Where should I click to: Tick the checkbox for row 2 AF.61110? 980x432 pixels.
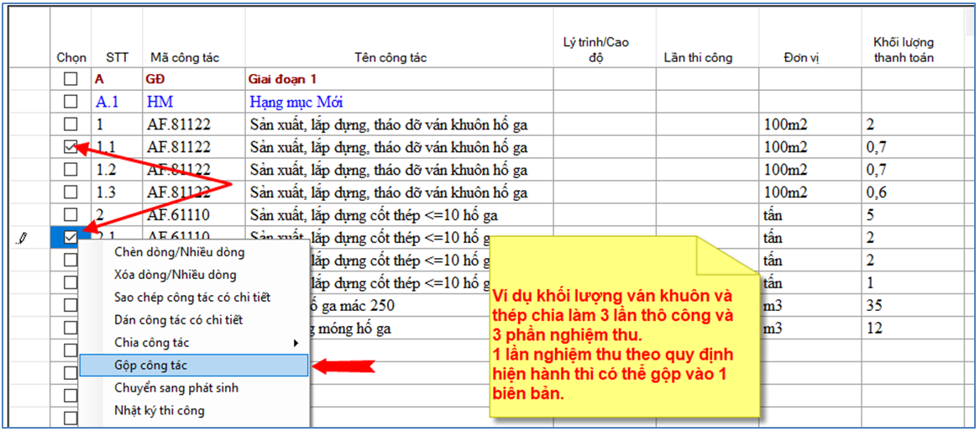[71, 214]
